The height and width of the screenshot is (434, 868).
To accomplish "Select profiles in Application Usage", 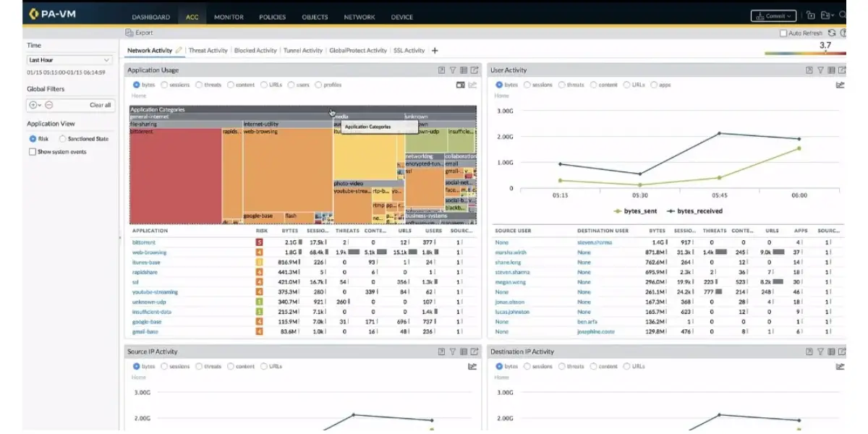I will tap(318, 85).
